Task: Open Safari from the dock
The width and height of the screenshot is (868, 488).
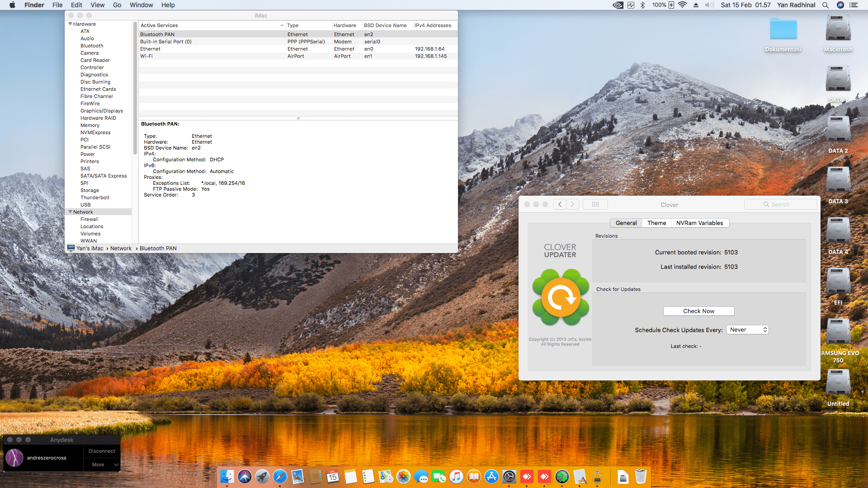Action: (280, 477)
